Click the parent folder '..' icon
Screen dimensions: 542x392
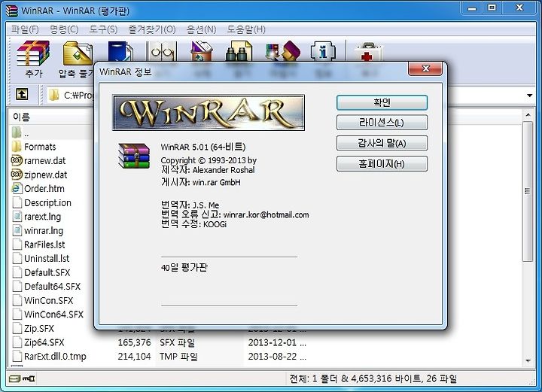coord(17,132)
